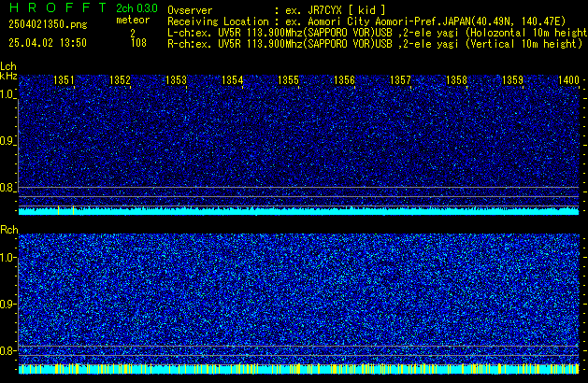Select the 0.9 frequency label in Rch
The image size is (588, 383).
(x=7, y=304)
